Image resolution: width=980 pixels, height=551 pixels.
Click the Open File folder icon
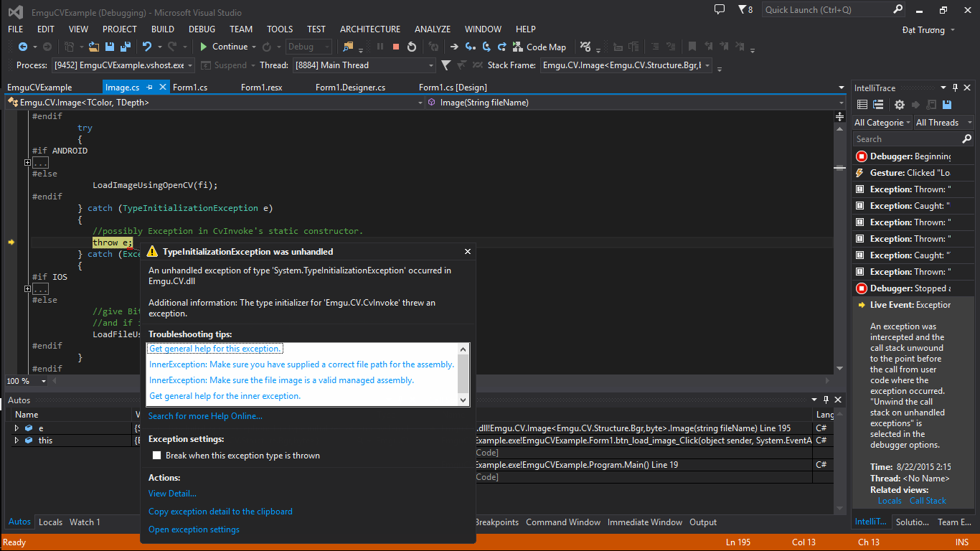tap(94, 47)
